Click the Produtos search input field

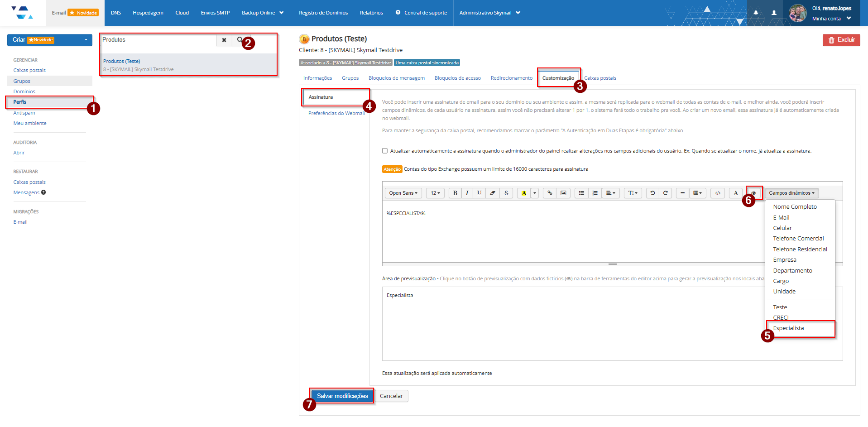158,40
